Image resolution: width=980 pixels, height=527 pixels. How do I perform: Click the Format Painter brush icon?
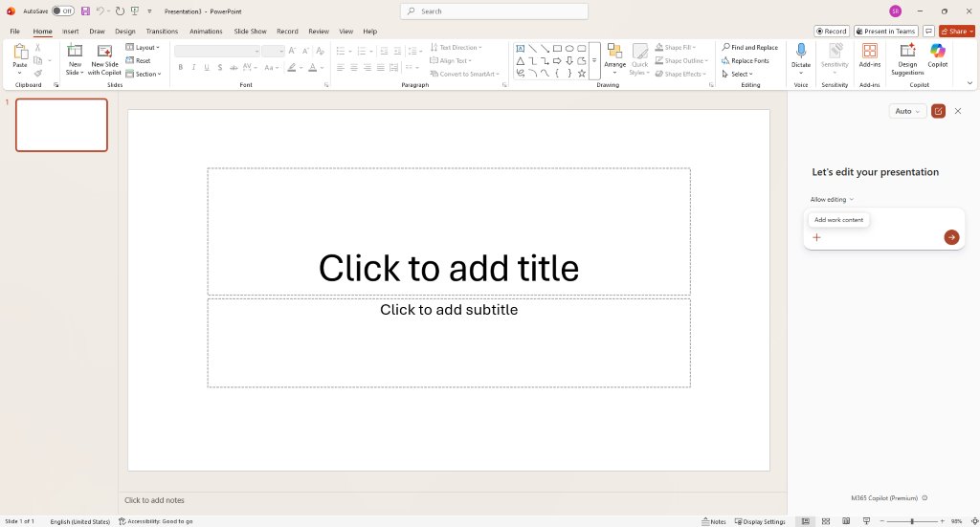(x=38, y=73)
